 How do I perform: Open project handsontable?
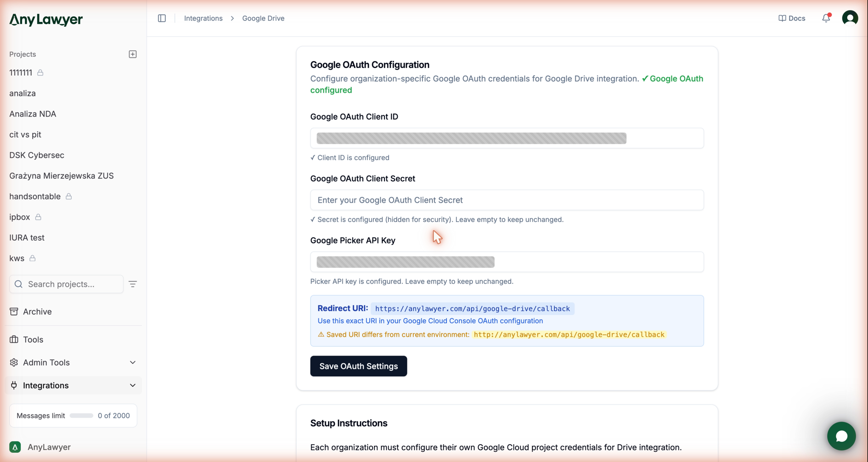coord(35,196)
